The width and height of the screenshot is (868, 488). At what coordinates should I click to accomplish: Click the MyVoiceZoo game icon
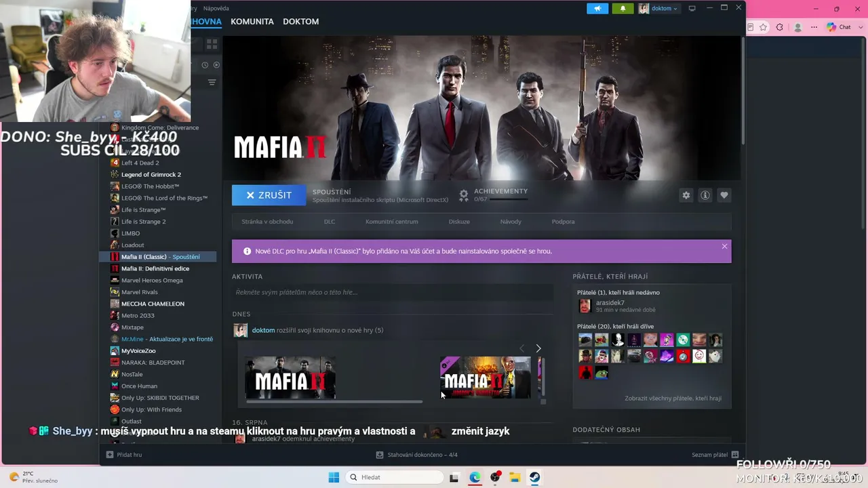click(115, 351)
